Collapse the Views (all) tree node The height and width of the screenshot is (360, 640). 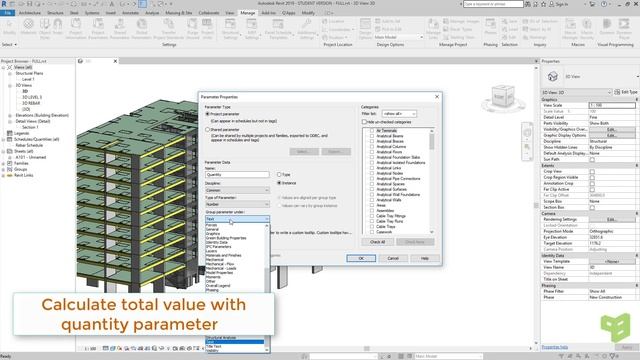click(x=4, y=67)
